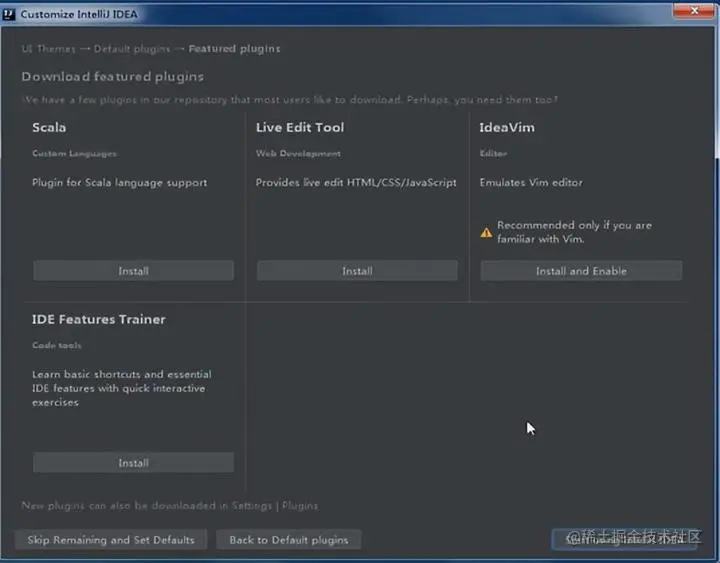Click the IDE Features Trainer title
The width and height of the screenshot is (720, 563).
99,319
